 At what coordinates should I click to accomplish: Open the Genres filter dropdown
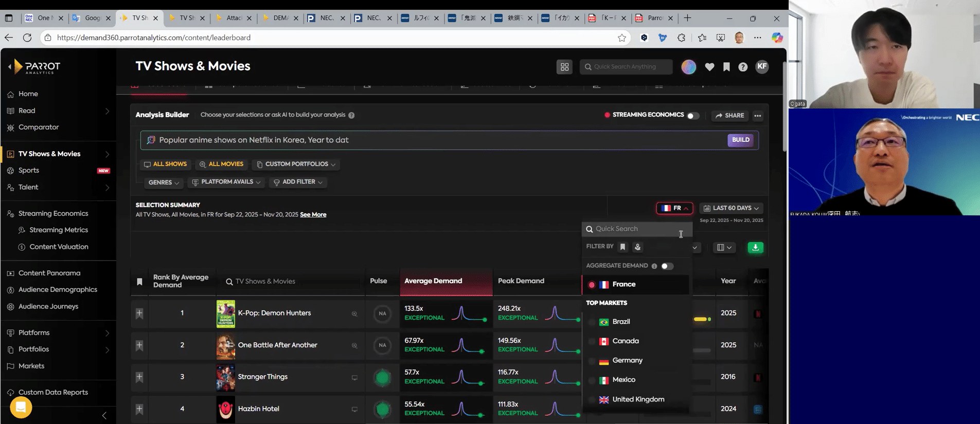[x=164, y=182]
